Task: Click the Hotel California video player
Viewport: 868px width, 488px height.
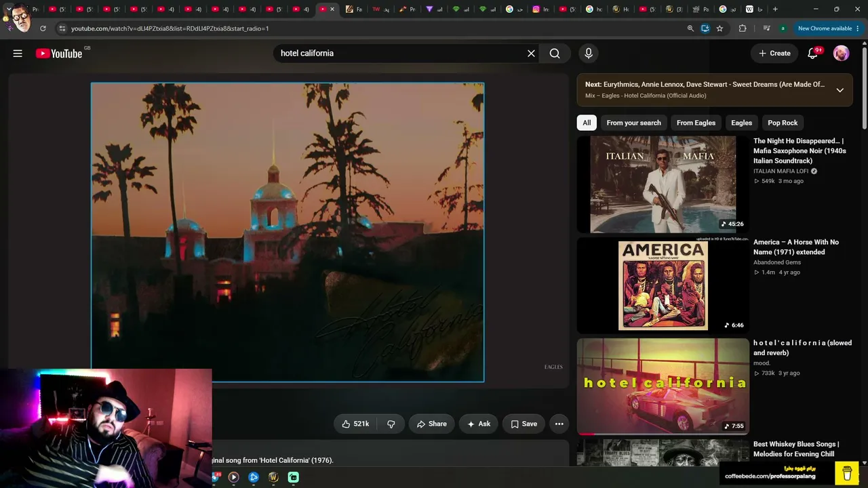Action: point(288,232)
